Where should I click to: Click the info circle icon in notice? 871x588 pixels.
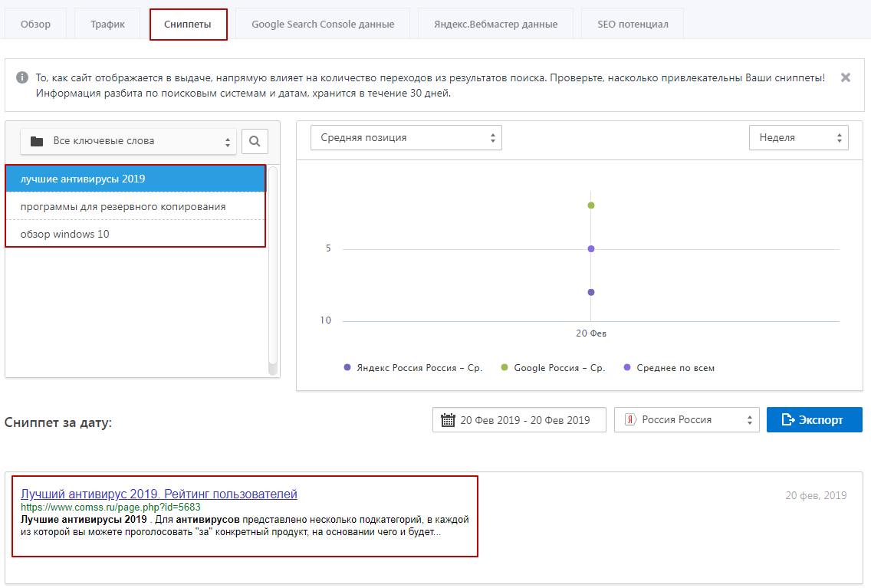click(22, 77)
